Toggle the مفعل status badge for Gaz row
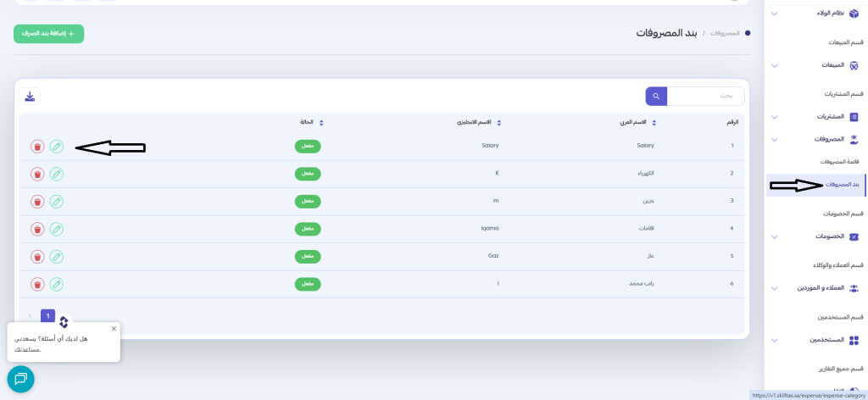The height and width of the screenshot is (400, 868). pyautogui.click(x=308, y=256)
